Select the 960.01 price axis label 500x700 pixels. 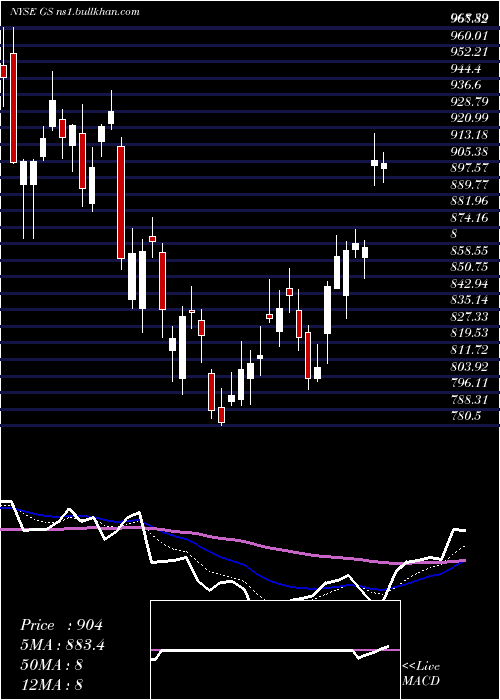[x=469, y=35]
